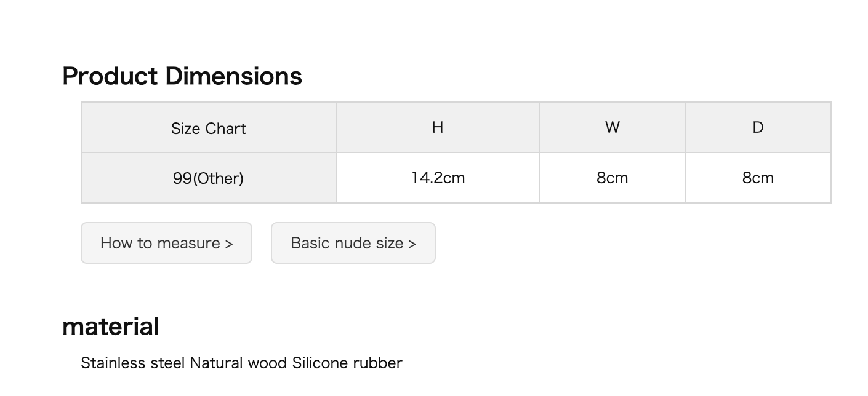This screenshot has height=396, width=868.
Task: Click the word "Product" in the heading
Action: (x=110, y=76)
